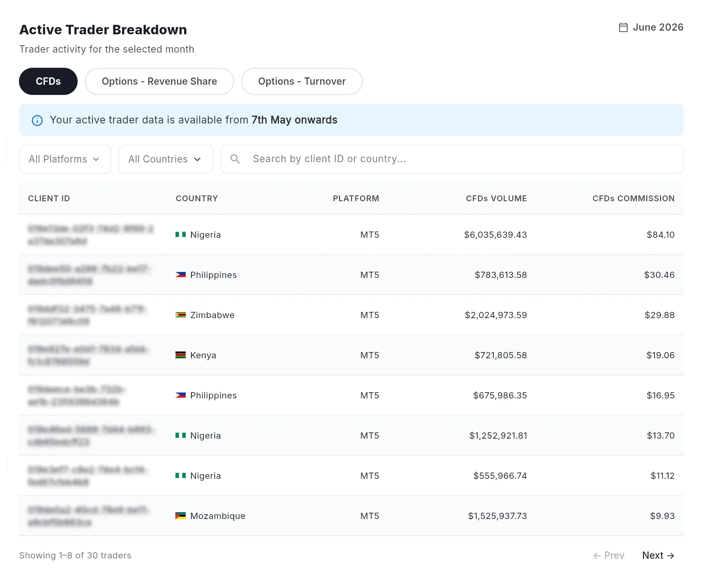Open the All Platforms dropdown

65,159
